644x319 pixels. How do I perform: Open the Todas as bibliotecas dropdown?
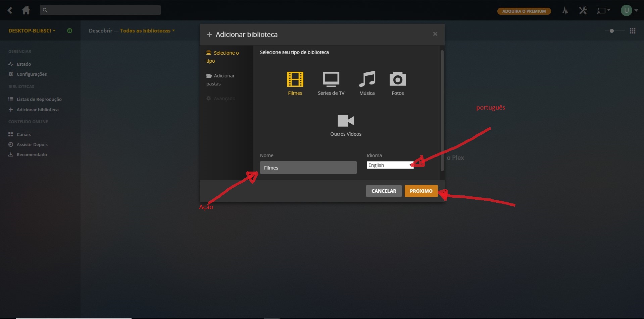click(x=147, y=30)
